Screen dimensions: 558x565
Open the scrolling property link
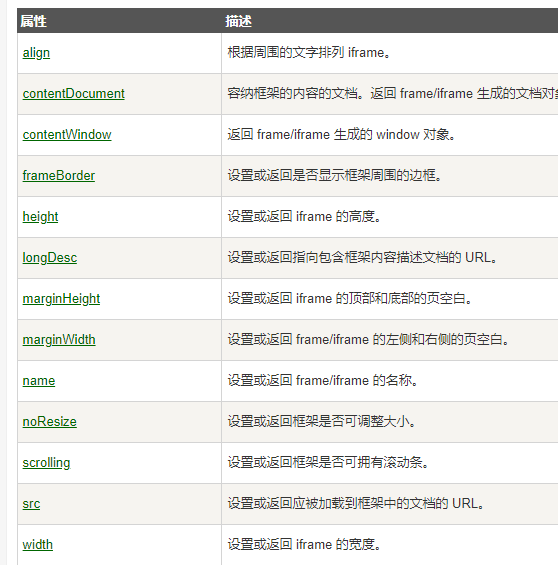coord(46,463)
